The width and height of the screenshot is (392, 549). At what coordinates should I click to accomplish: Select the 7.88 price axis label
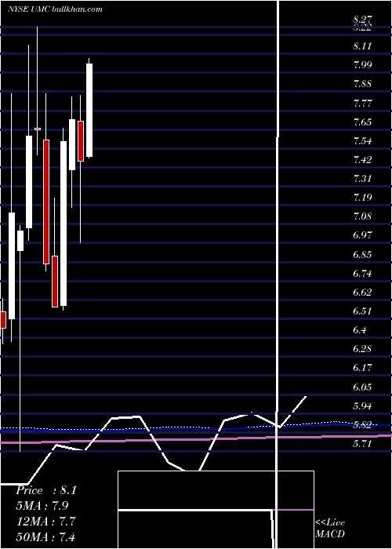coord(362,84)
